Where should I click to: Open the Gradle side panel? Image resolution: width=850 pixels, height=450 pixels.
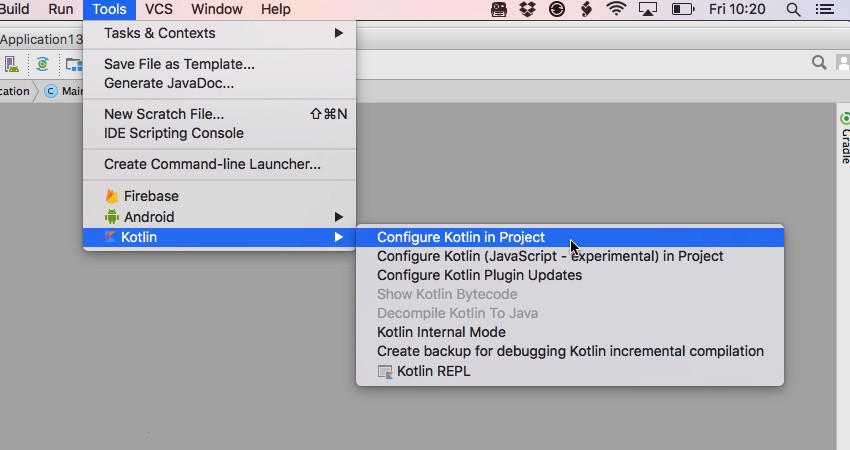pyautogui.click(x=845, y=137)
